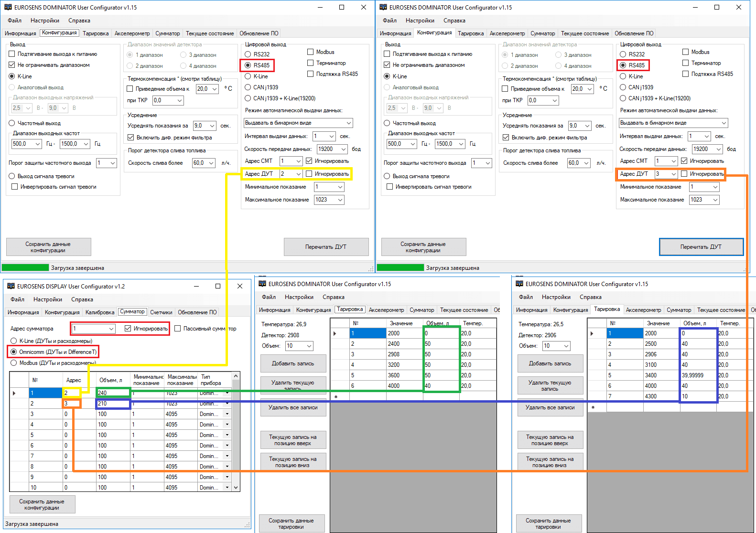Click Сохранить данные конфигурации in ДУТ address 2 window

coord(48,247)
